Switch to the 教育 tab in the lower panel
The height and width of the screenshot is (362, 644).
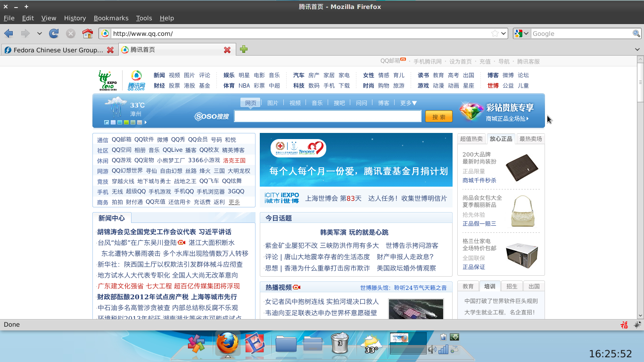tap(468, 286)
